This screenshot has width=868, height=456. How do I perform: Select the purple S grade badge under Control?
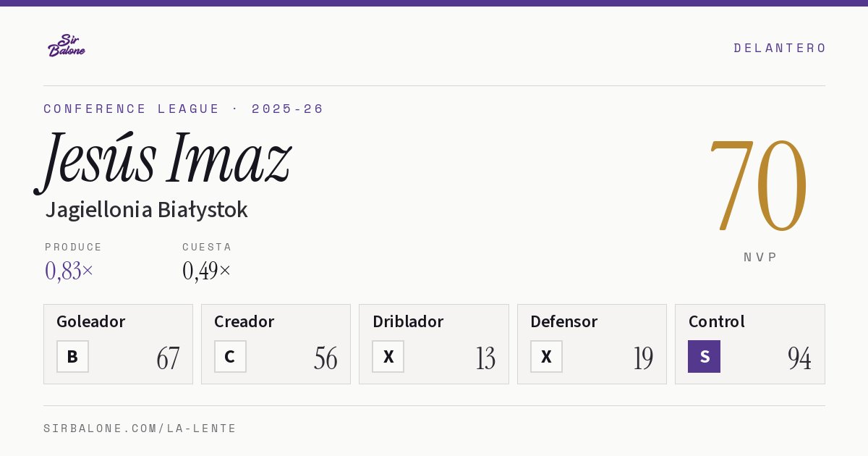(x=704, y=356)
